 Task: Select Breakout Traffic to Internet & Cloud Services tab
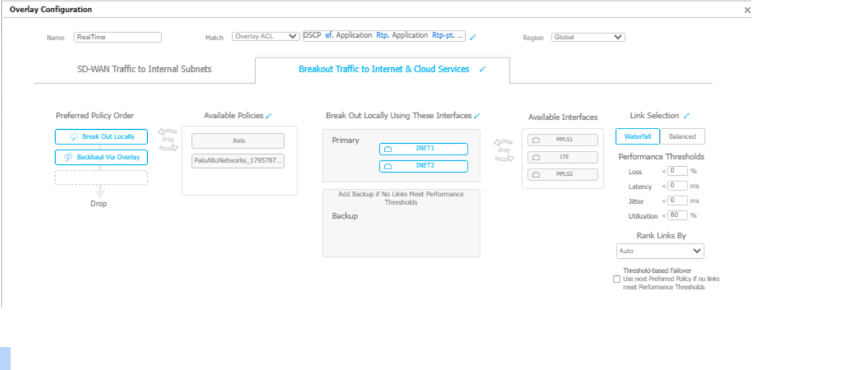coord(383,69)
